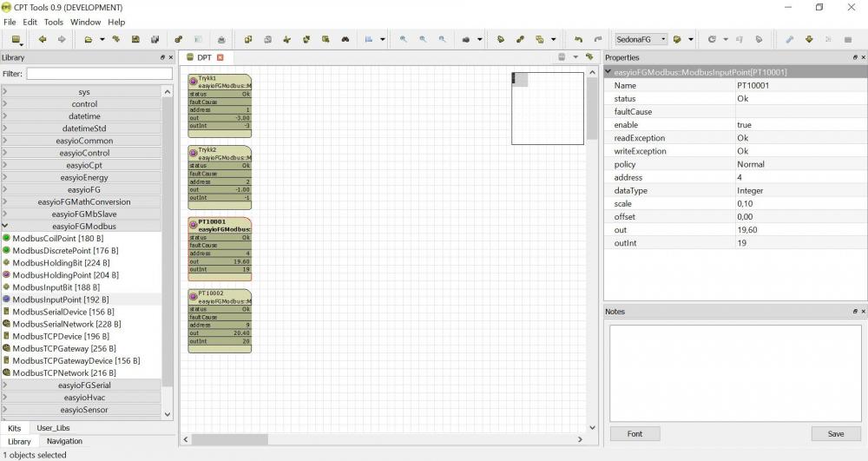Click the library Filter text field
This screenshot has height=461, width=868.
pos(99,74)
